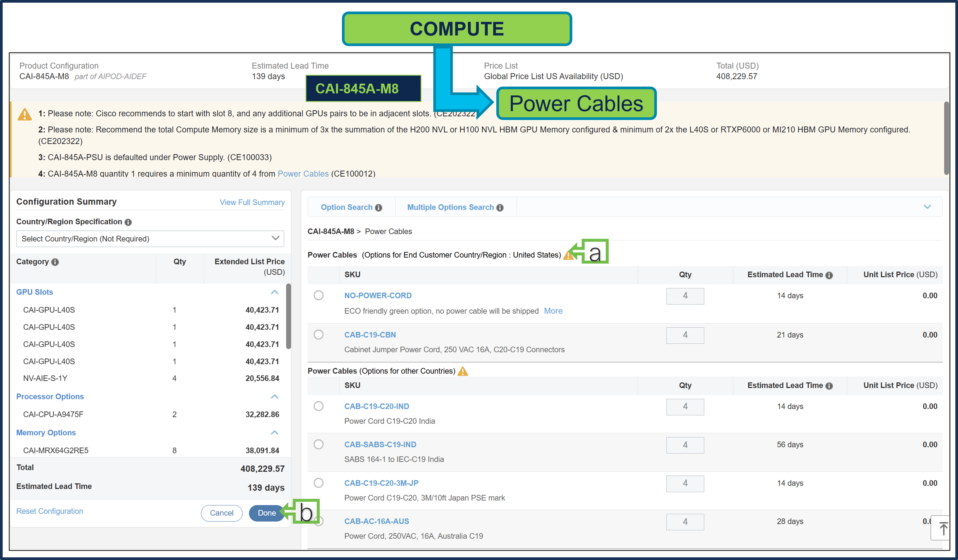The width and height of the screenshot is (958, 560).
Task: Click info icon next to Country/Region Specification
Action: pos(128,222)
